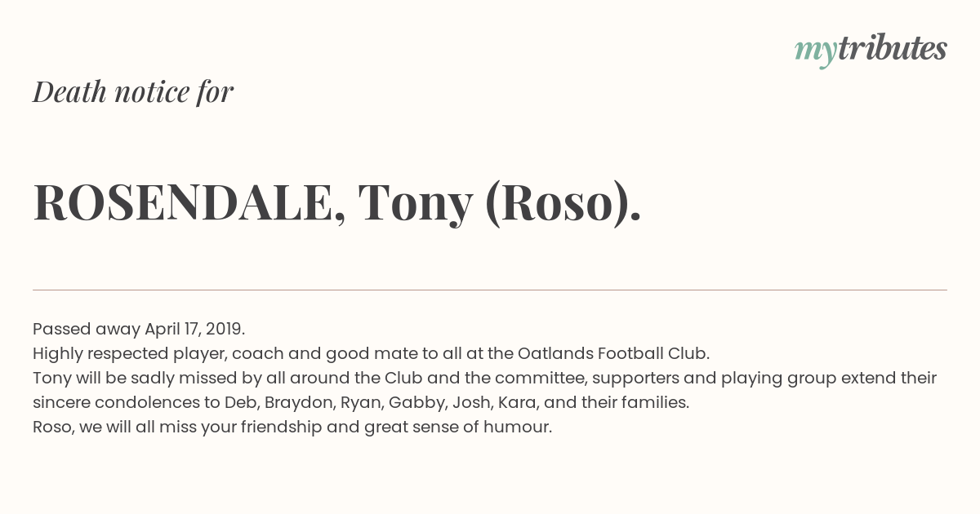Click the green 'my' in the logo
The height and width of the screenshot is (514, 980).
(815, 53)
